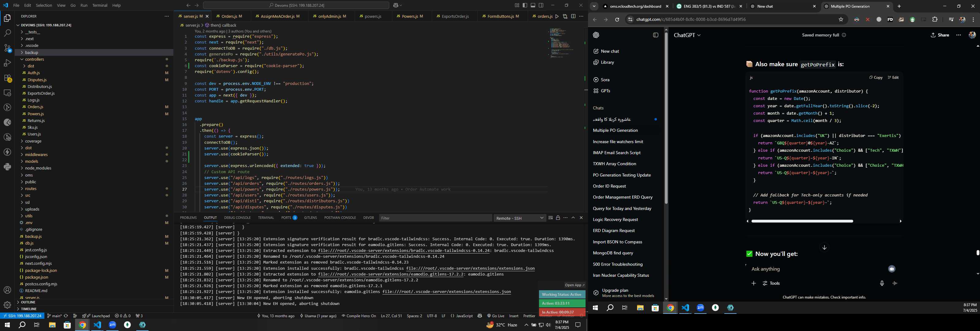Open the Remote Explorer icon in activity bar
Screen dimensions: 980x331
(x=7, y=93)
